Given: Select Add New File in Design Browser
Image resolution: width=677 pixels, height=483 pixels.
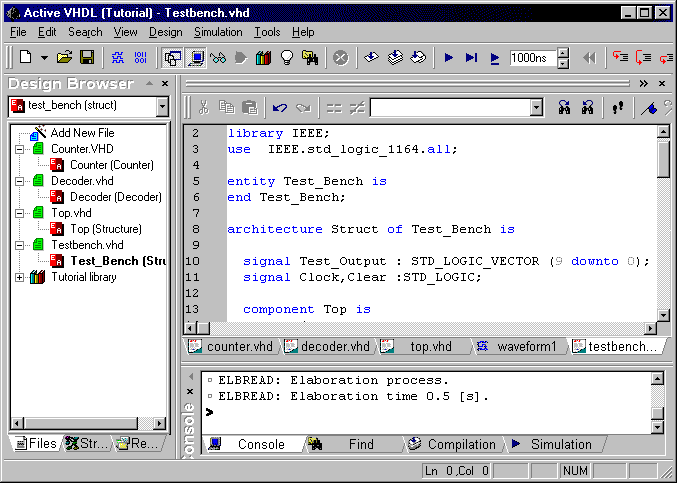Looking at the screenshot, I should pyautogui.click(x=82, y=133).
